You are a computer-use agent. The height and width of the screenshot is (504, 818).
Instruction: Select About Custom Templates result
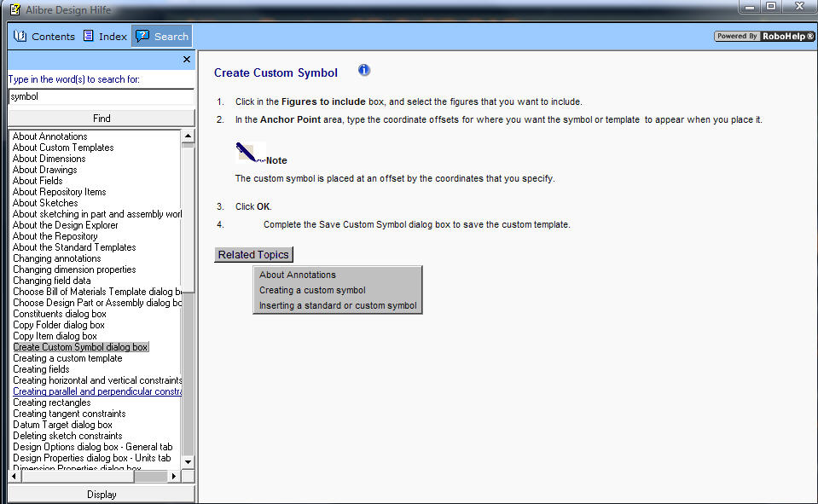[x=63, y=148]
